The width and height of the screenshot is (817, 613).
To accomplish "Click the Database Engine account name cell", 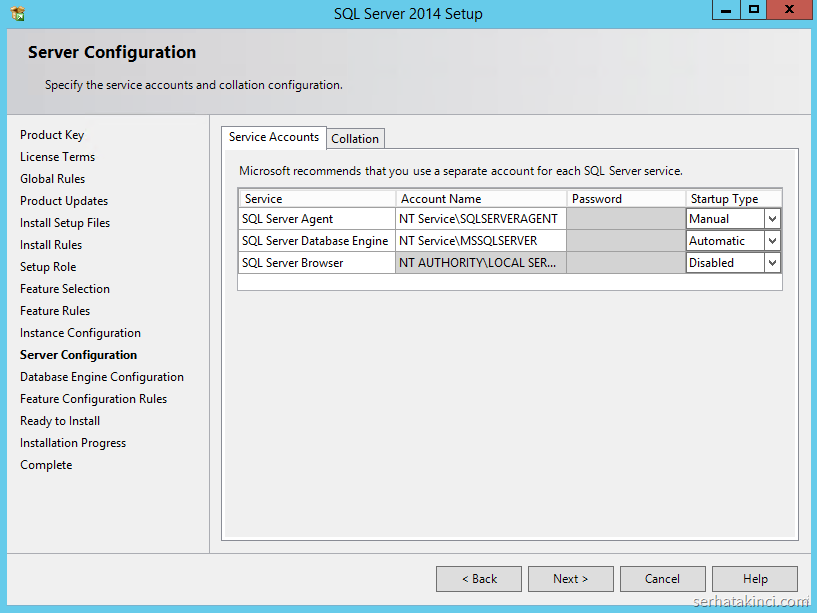I will (x=481, y=241).
